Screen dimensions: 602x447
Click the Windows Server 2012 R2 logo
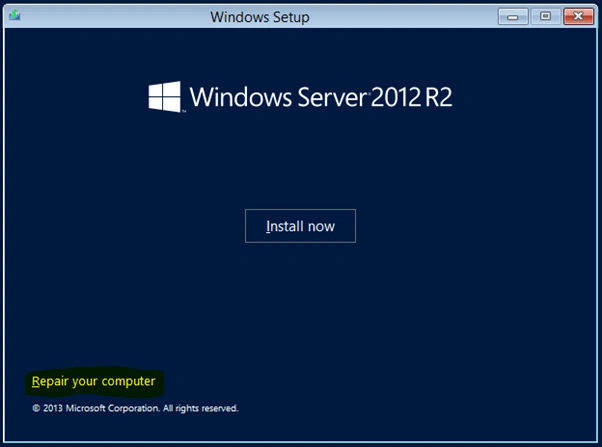click(x=300, y=97)
